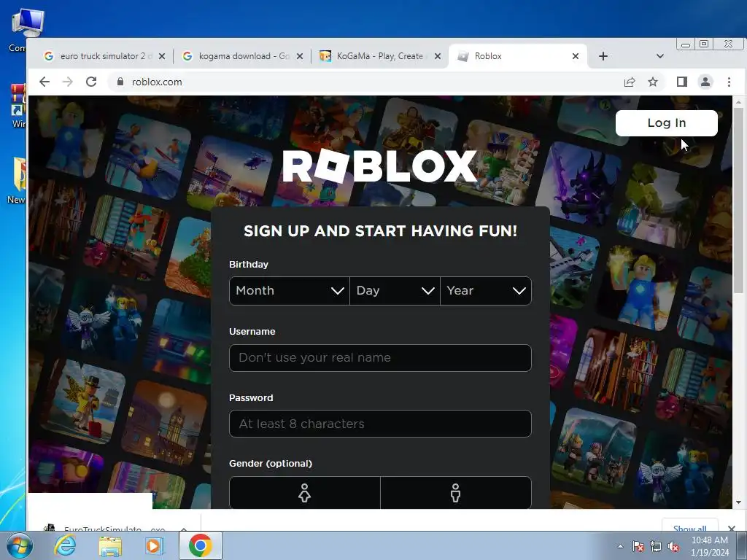
Task: Click scrollbar up arrow
Action: click(x=738, y=102)
